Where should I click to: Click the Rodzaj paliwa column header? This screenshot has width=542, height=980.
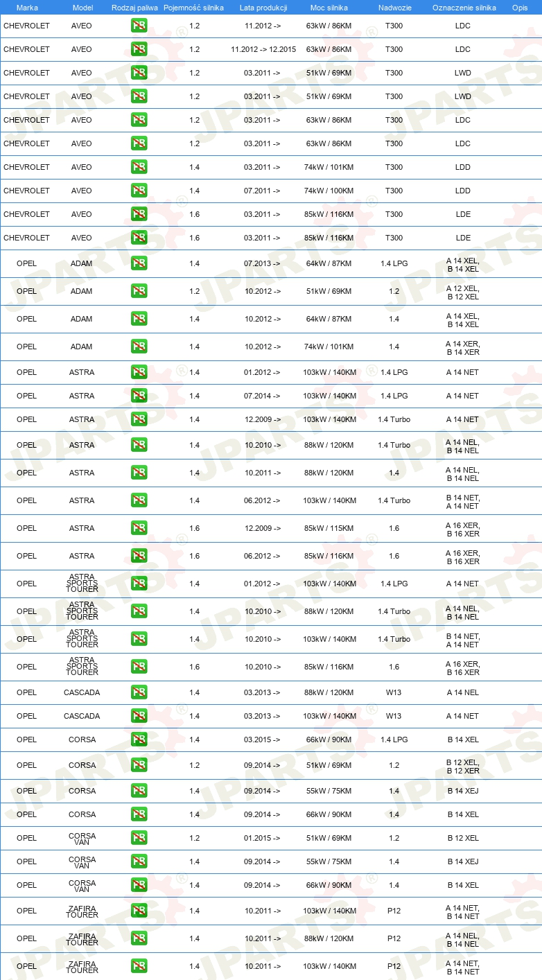[x=134, y=8]
